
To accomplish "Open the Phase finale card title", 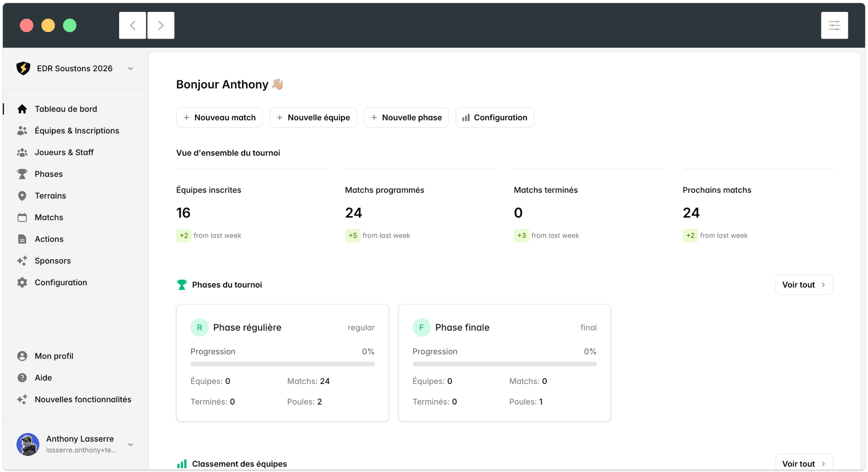I will (x=462, y=328).
